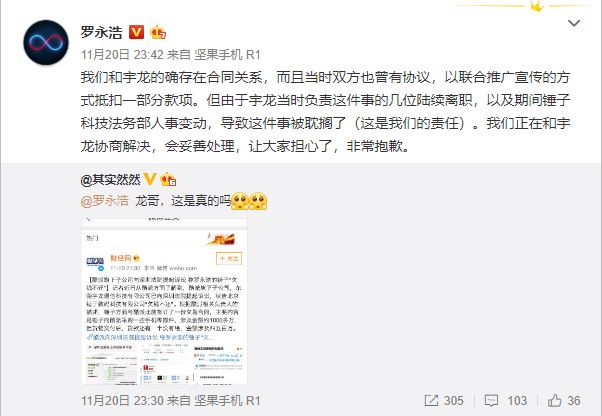Image resolution: width=602 pixels, height=416 pixels.
Task: Open repost count 305
Action: click(453, 401)
